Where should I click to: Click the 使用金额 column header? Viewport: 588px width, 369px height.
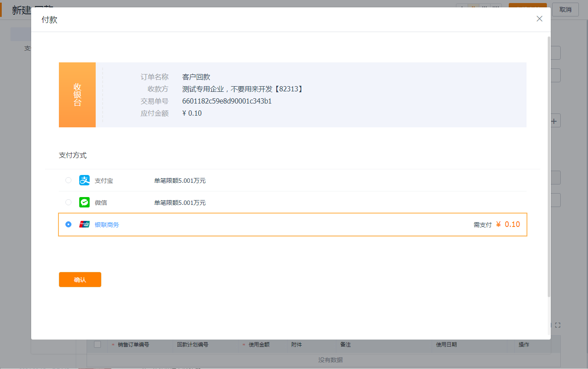[259, 345]
